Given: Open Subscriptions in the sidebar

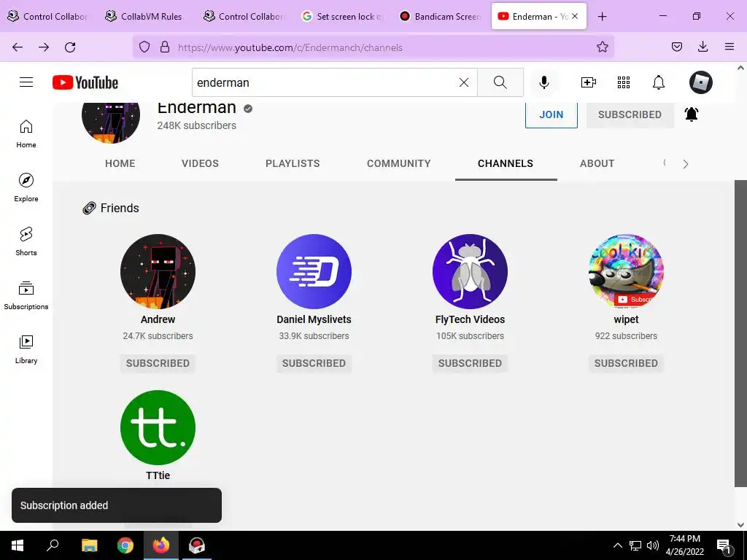Looking at the screenshot, I should pyautogui.click(x=26, y=295).
